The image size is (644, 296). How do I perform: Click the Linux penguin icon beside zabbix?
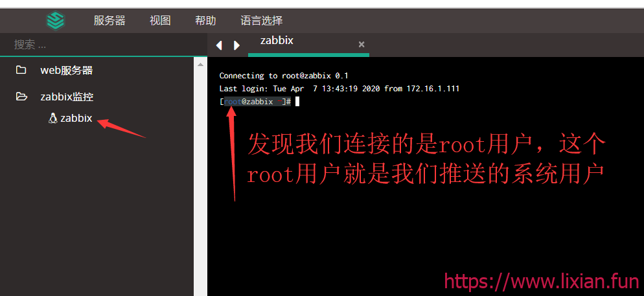[53, 119]
